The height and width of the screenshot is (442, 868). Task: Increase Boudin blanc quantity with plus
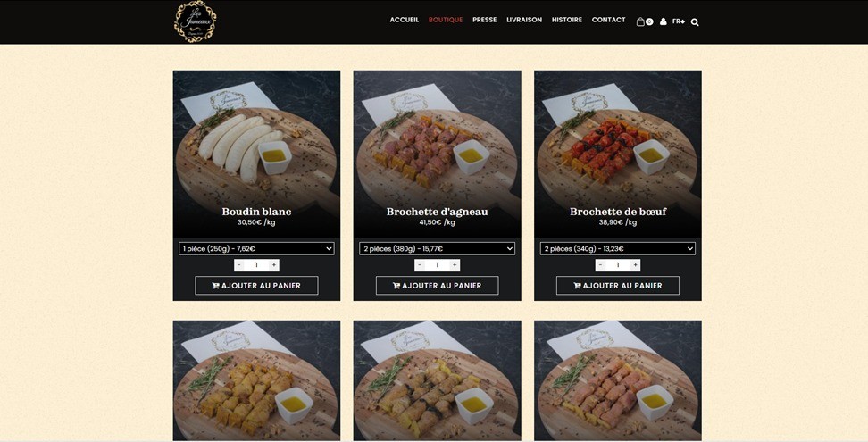pyautogui.click(x=273, y=265)
